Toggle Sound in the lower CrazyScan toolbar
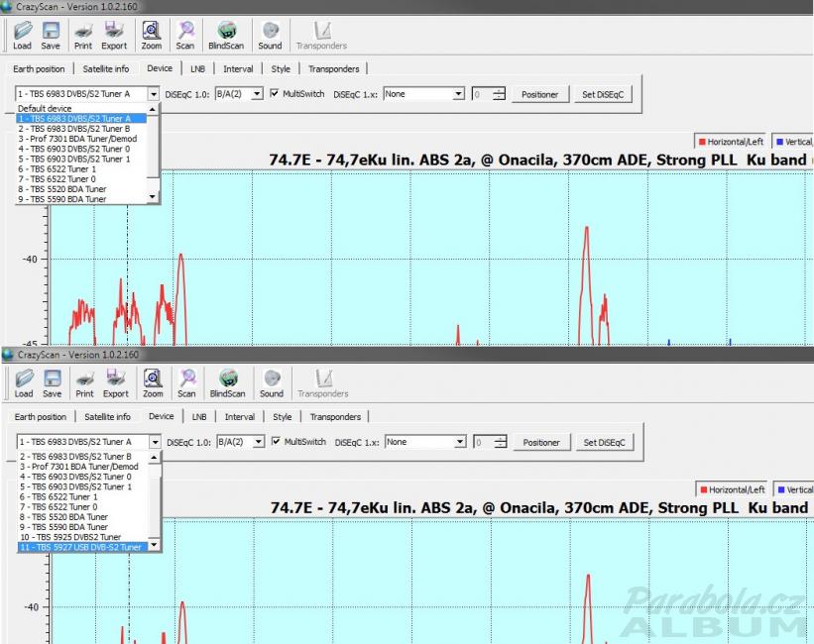The width and height of the screenshot is (814, 644). pos(272,383)
